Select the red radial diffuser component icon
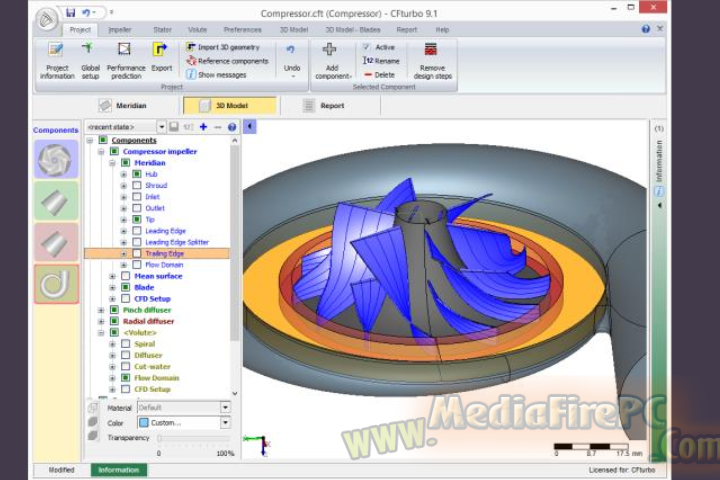 [x=56, y=243]
